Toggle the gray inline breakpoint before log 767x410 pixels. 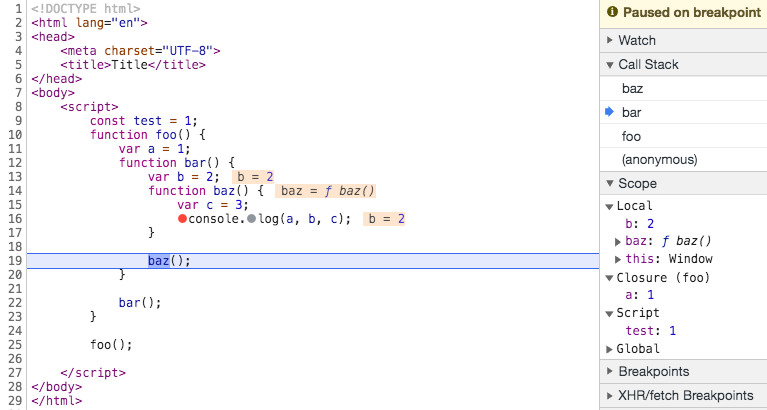[251, 219]
